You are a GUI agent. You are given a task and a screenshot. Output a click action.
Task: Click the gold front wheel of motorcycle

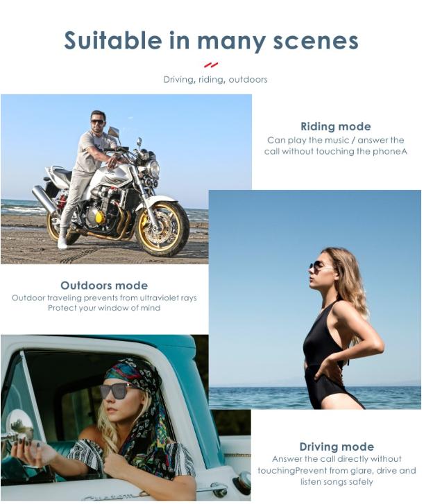(x=162, y=228)
